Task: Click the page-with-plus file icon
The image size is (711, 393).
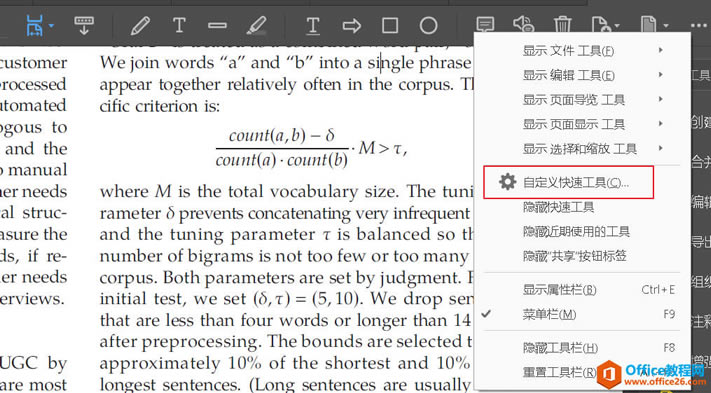Action: click(x=601, y=24)
